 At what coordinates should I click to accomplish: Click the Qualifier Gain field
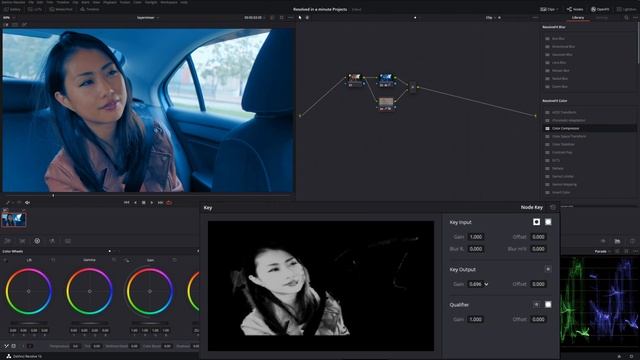tap(476, 319)
